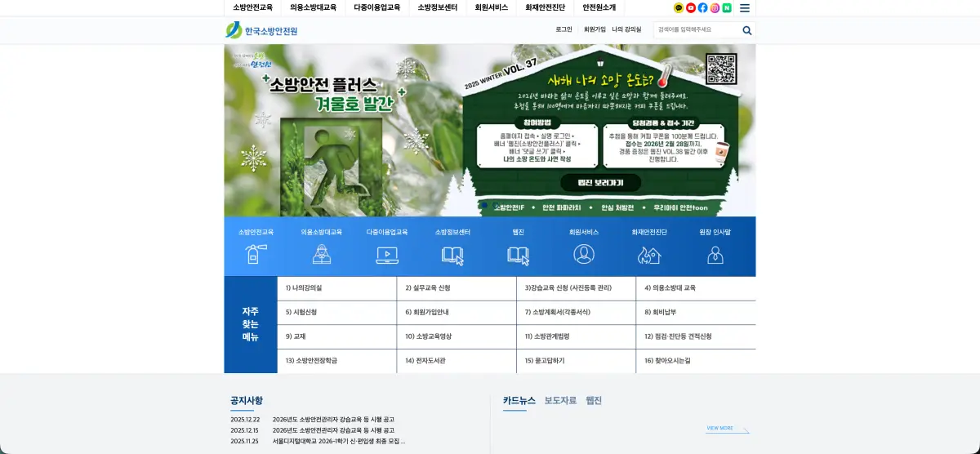Open the 회원가입 sign-up link

tap(595, 29)
